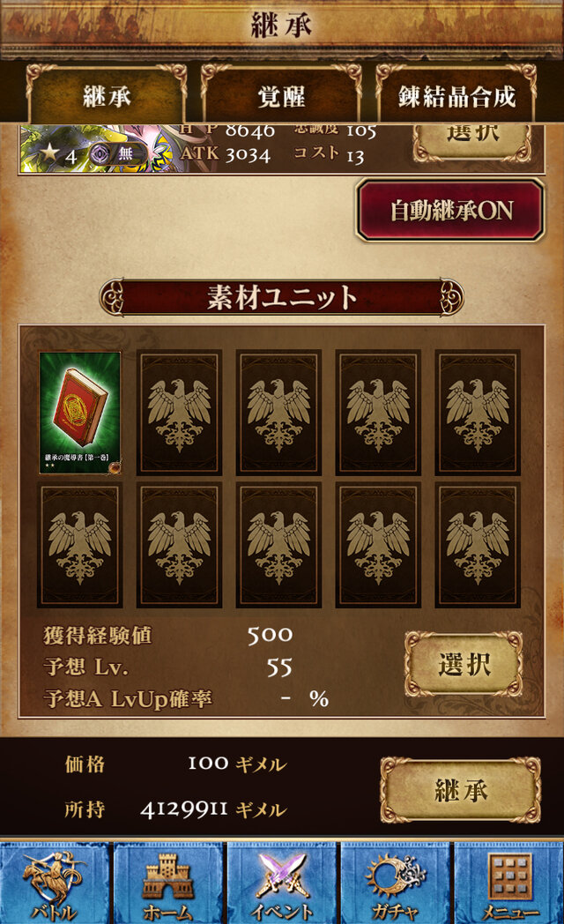Tap the red grimoire material card
The width and height of the screenshot is (564, 924).
[x=80, y=413]
